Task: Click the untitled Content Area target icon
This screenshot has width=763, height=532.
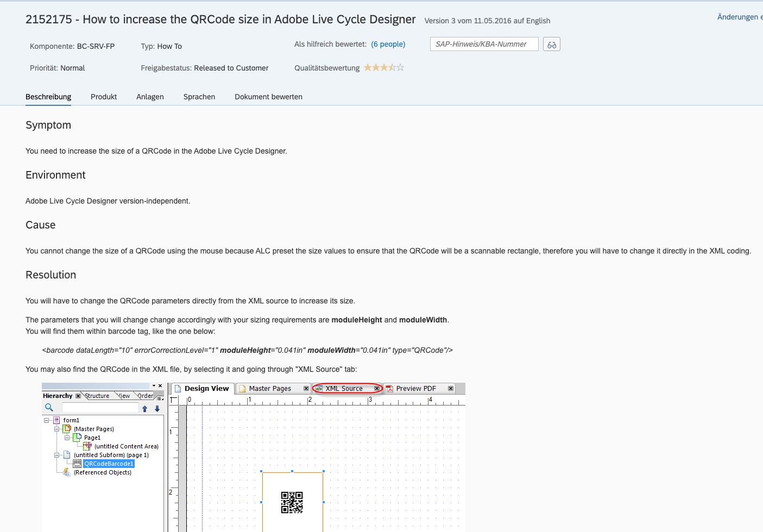Action: (x=87, y=445)
